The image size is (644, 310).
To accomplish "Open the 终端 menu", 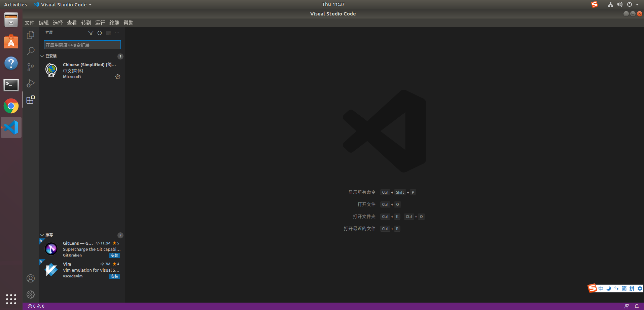I will tap(114, 23).
